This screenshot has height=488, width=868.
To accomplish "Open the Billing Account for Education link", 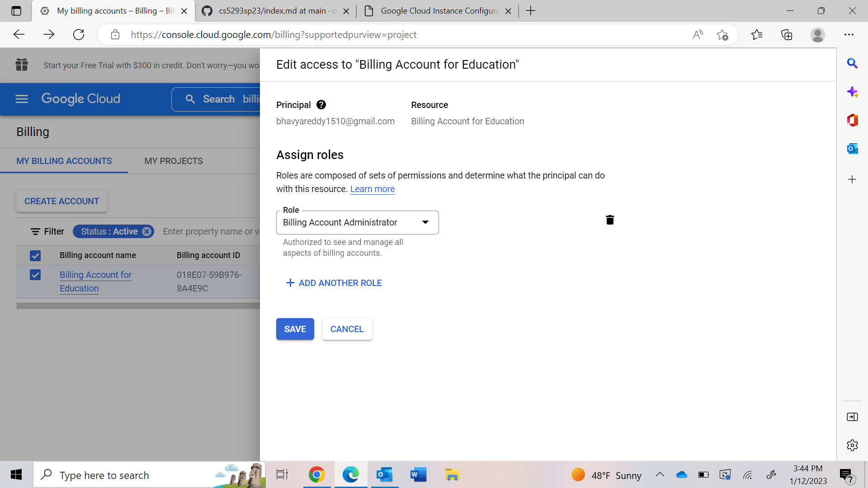I will (x=95, y=282).
